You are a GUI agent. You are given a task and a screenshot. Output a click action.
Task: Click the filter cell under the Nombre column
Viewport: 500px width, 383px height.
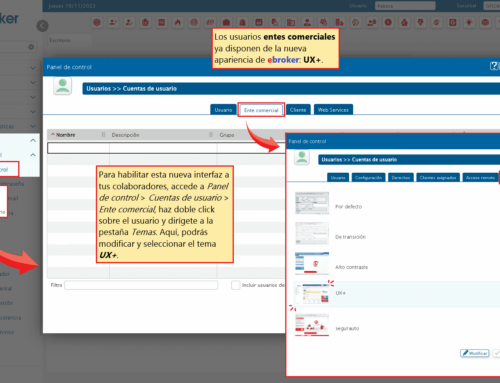[x=79, y=148]
